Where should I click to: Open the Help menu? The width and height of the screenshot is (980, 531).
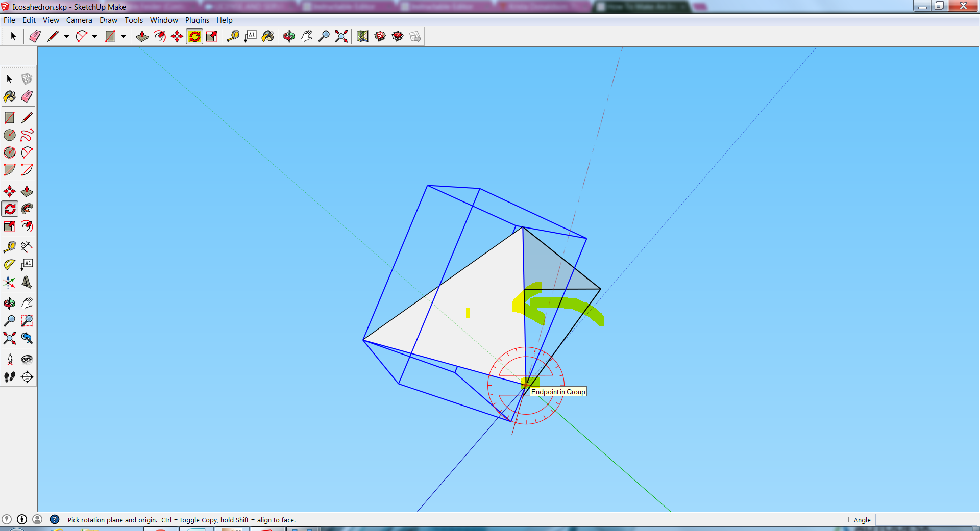(x=225, y=20)
